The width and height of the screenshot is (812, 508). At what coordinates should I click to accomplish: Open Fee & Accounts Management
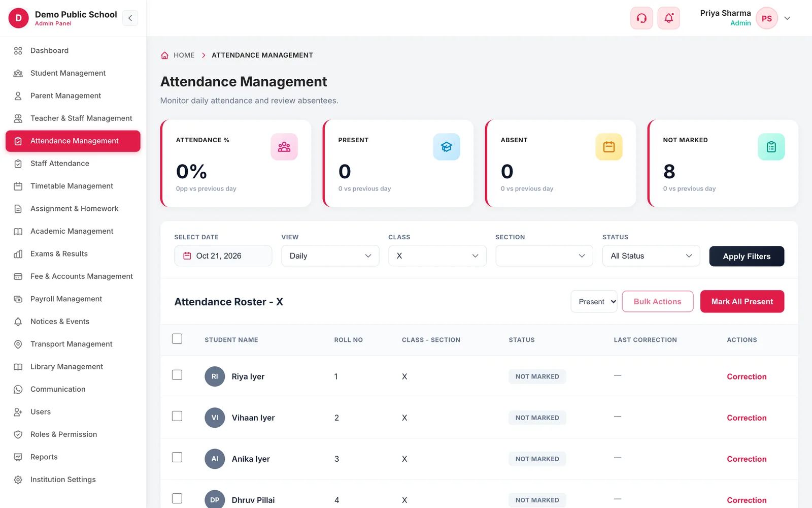(73, 276)
